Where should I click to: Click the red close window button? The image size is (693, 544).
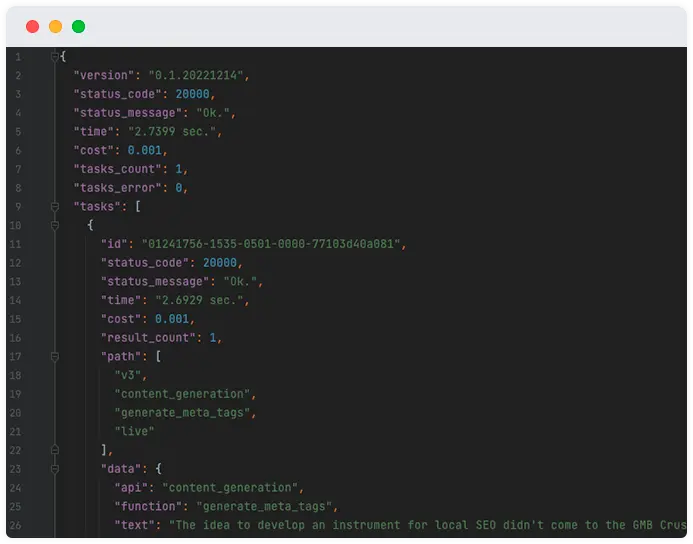point(33,27)
